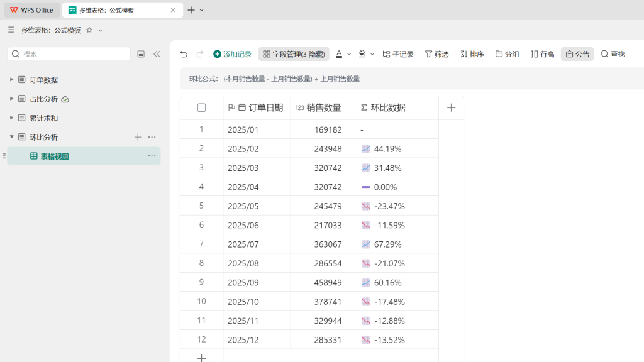
Task: Click the 子记录 toolbar button
Action: pos(398,54)
